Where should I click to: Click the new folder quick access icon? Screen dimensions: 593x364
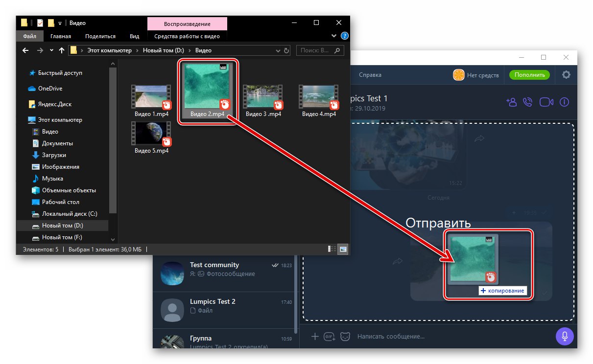[x=50, y=23]
